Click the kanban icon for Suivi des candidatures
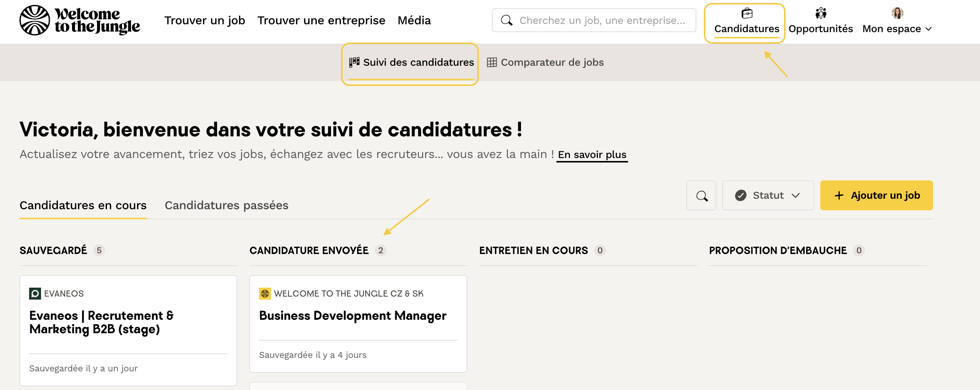Screen dimensions: 980x390 pyautogui.click(x=354, y=62)
